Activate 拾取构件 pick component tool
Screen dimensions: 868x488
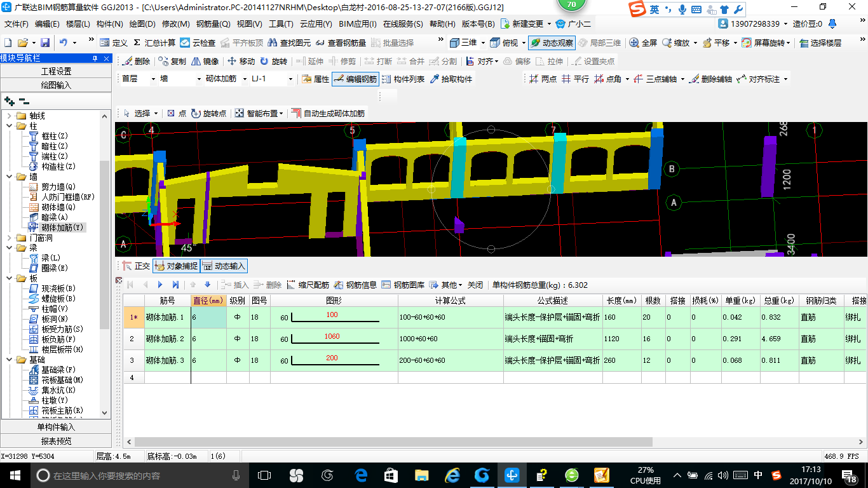click(x=451, y=79)
